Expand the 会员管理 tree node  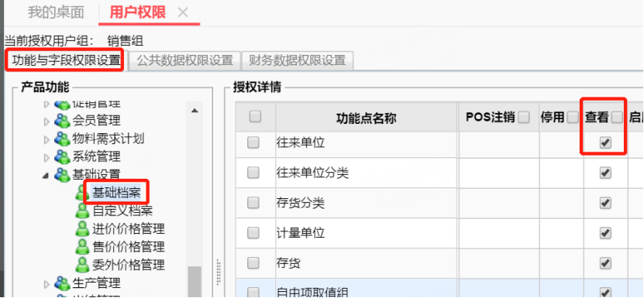coord(46,121)
